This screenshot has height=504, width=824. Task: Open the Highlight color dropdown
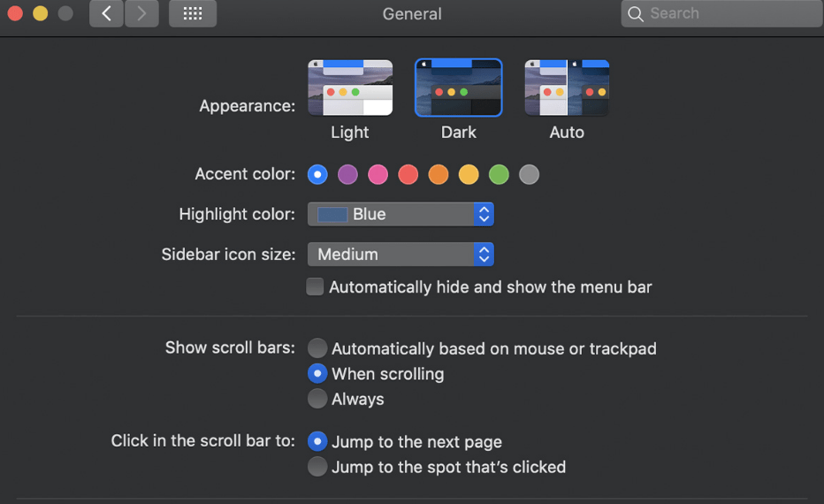pos(400,214)
